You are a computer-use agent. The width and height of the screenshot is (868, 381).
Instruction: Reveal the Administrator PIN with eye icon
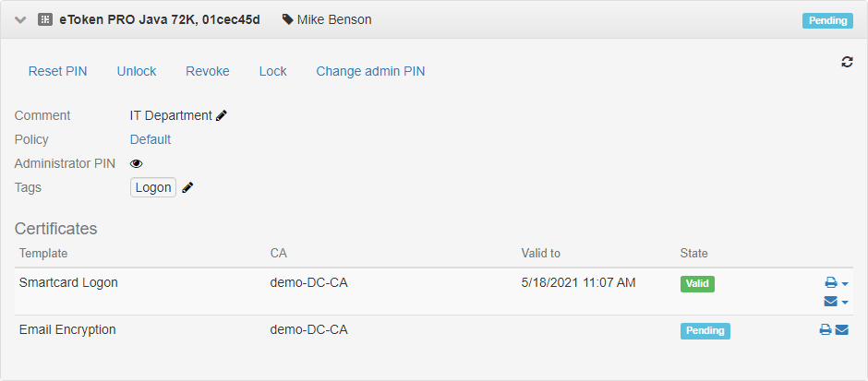point(137,163)
